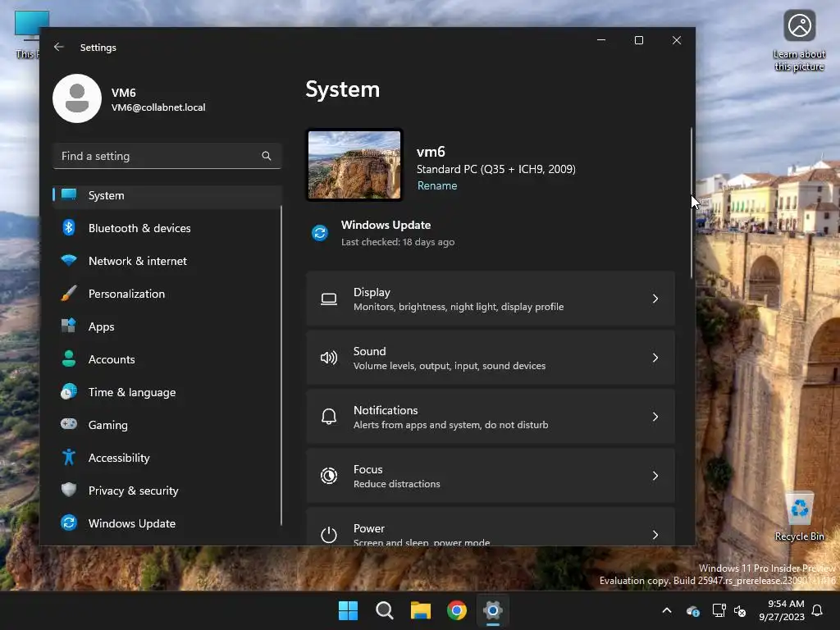Open the notification bell in taskbar
Viewport: 840px width, 630px height.
[x=818, y=610]
